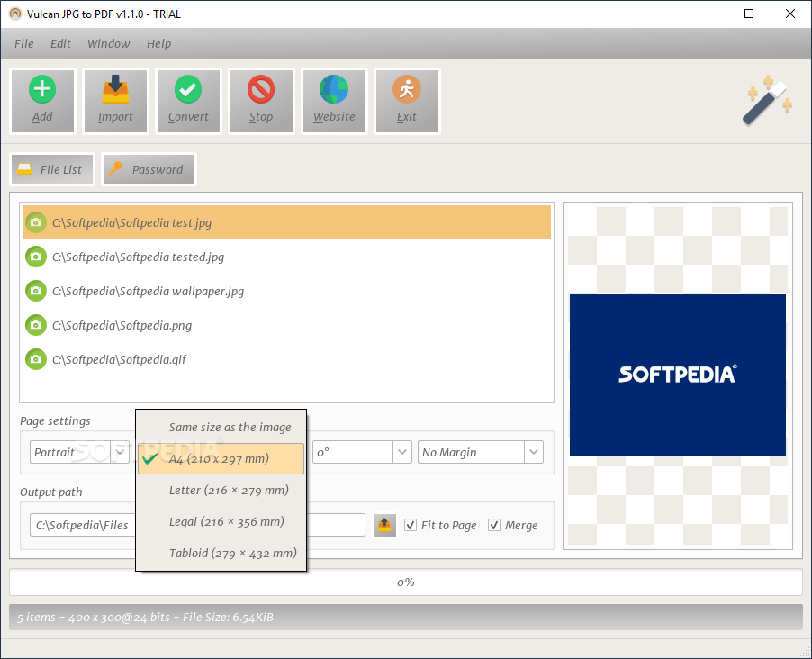The height and width of the screenshot is (659, 812).
Task: Click the Exit running-man button
Action: pos(407,101)
